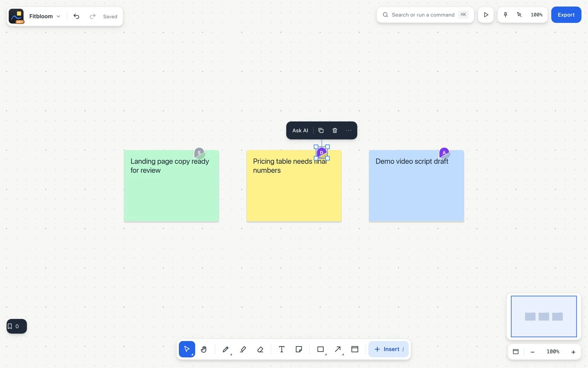Pick the pencil draw tool
588x368 pixels.
226,349
